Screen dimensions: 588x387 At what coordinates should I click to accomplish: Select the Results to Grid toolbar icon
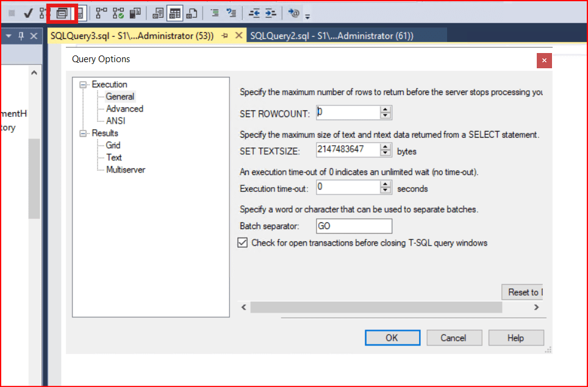(x=174, y=12)
